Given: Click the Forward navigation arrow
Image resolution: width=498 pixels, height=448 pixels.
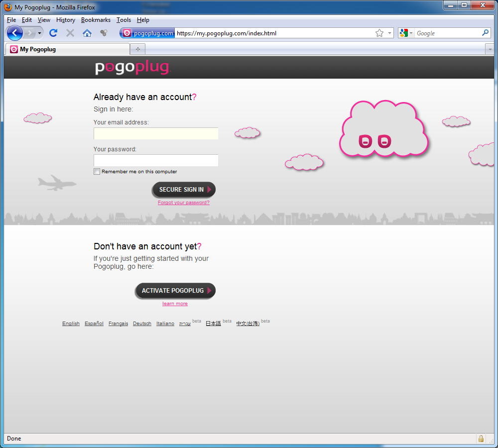Looking at the screenshot, I should point(29,33).
